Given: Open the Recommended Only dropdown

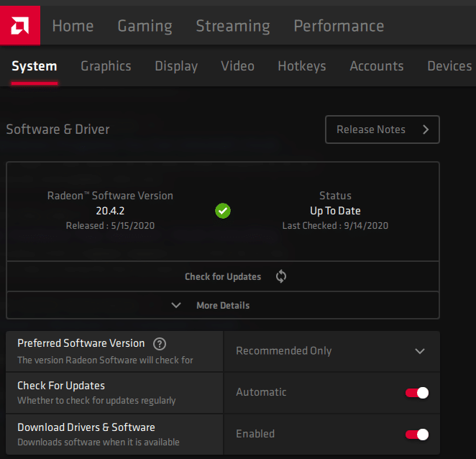Looking at the screenshot, I should pos(331,351).
